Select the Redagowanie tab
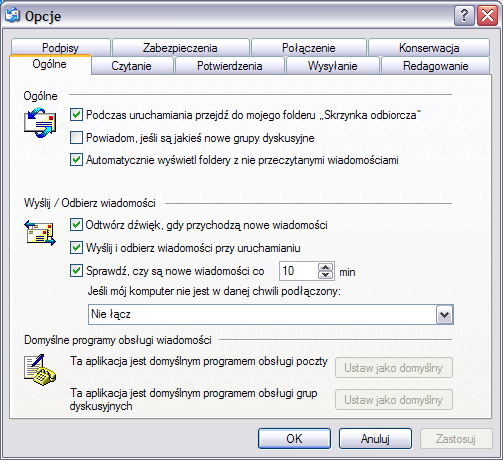 click(435, 66)
